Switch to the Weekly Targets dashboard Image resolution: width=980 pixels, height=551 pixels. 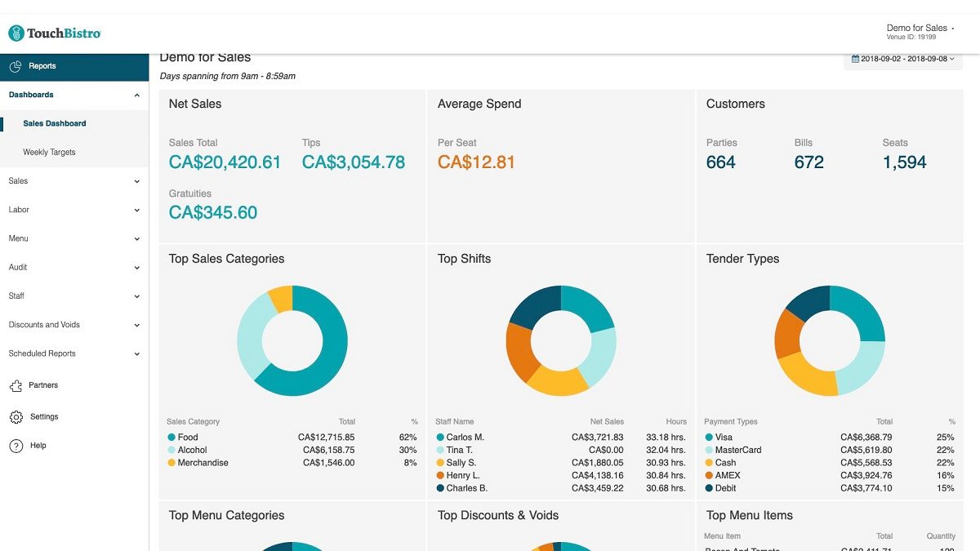click(x=51, y=152)
